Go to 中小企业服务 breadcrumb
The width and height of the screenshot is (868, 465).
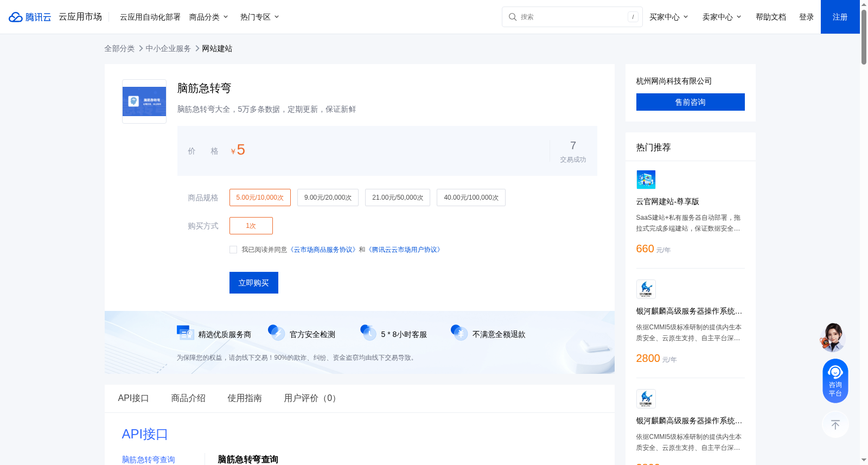168,48
